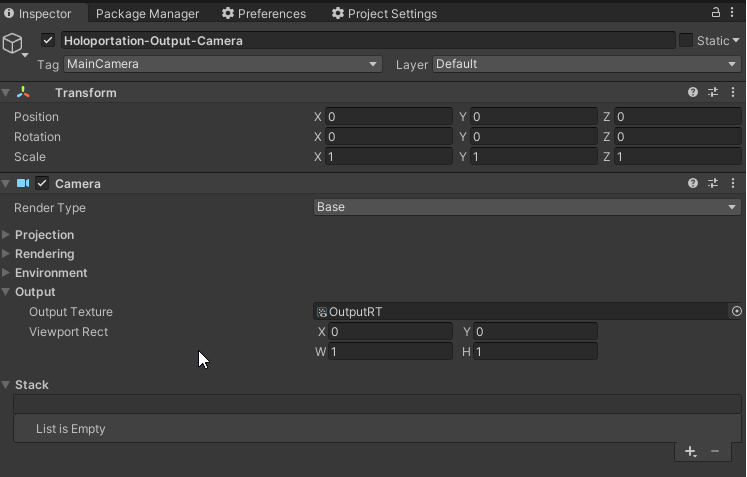The height and width of the screenshot is (477, 747).
Task: Click Scale X field
Action: (389, 157)
